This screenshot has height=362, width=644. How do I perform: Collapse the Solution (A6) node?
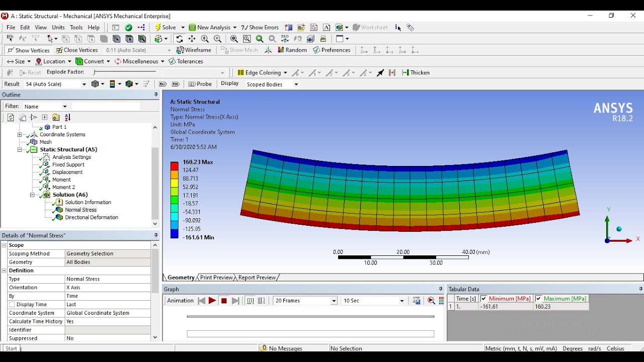[32, 195]
